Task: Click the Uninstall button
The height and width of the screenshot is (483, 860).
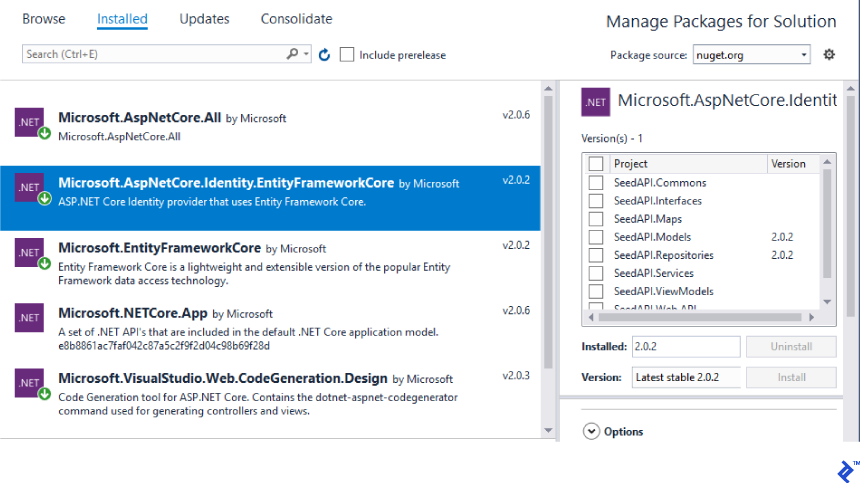Action: click(x=791, y=347)
